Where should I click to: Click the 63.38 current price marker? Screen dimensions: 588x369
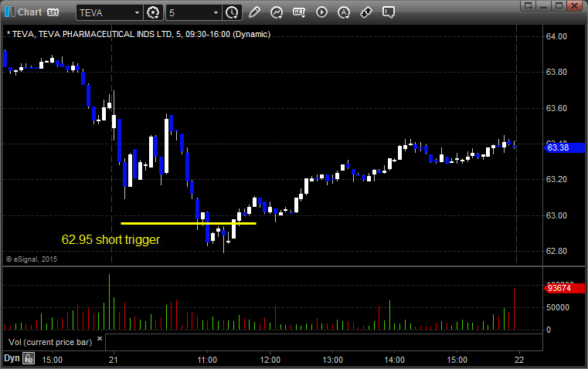point(563,147)
